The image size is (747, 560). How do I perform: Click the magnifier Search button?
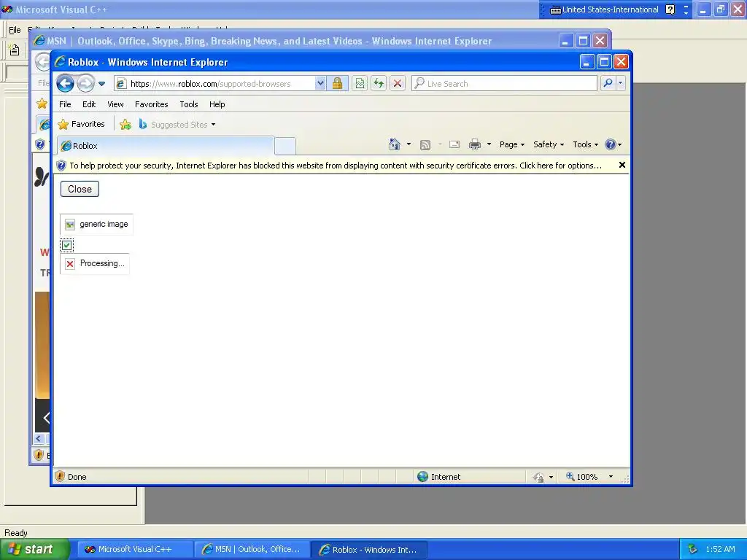608,83
